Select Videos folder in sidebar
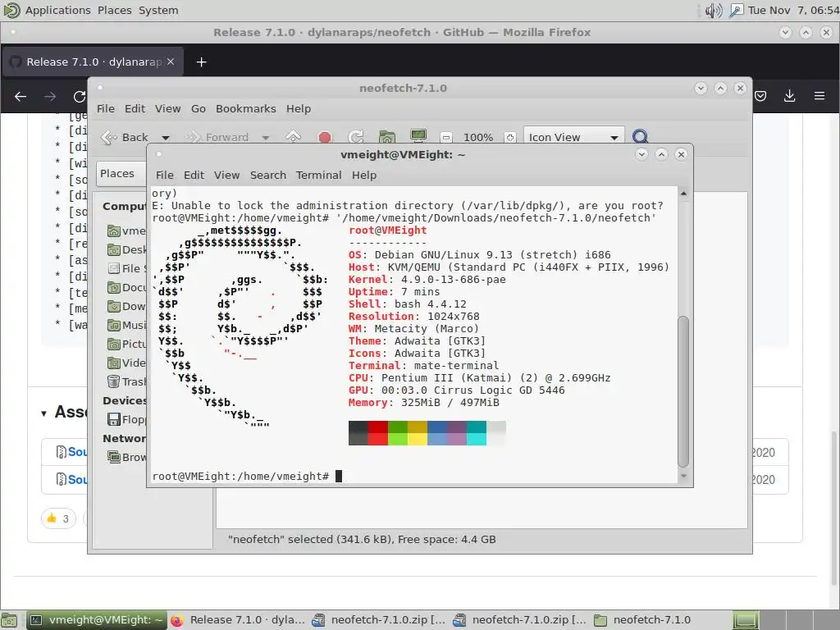The width and height of the screenshot is (840, 630). coord(127,363)
